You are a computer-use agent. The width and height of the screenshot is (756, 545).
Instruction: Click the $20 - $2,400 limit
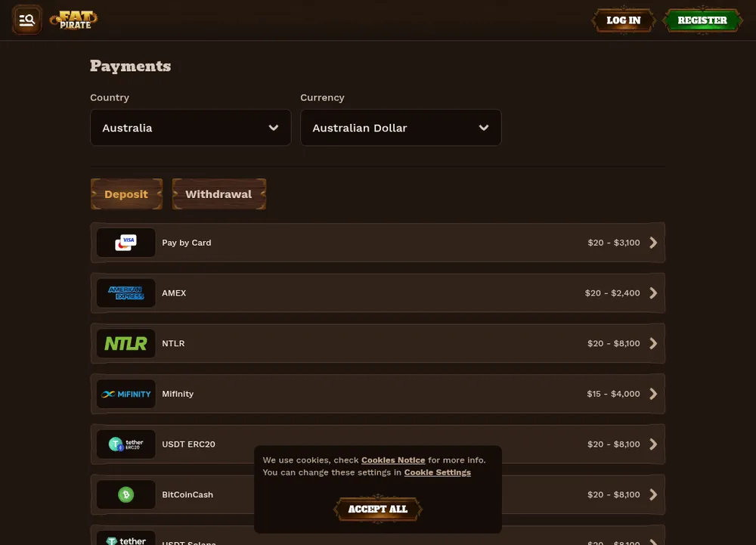[x=612, y=293]
